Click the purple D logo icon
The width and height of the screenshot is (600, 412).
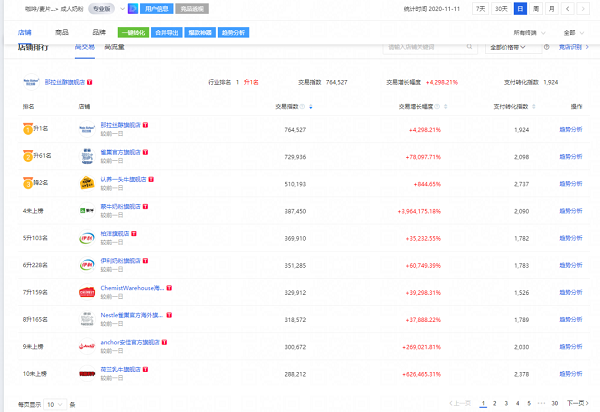point(133,8)
